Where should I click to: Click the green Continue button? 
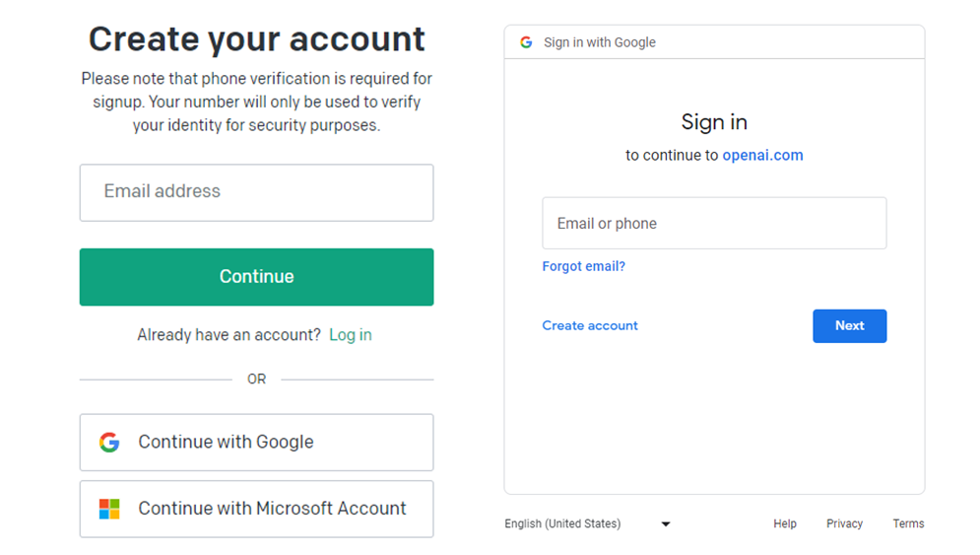pyautogui.click(x=256, y=277)
